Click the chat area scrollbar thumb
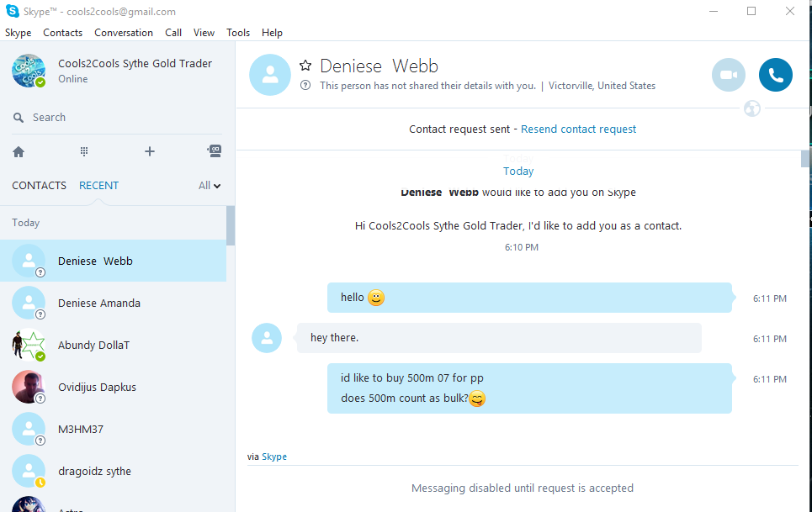The image size is (812, 512). [805, 159]
